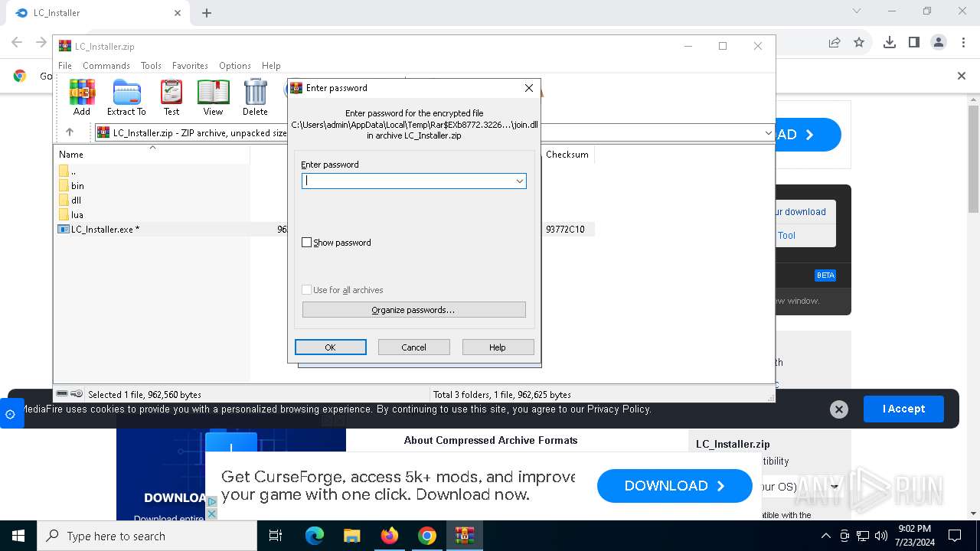Enable the Show password checkbox

pyautogui.click(x=307, y=243)
